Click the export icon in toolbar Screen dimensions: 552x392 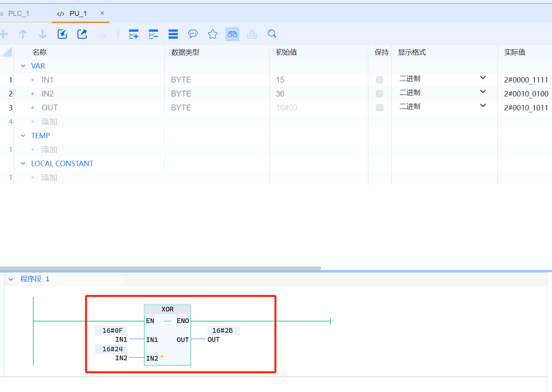pyautogui.click(x=82, y=34)
